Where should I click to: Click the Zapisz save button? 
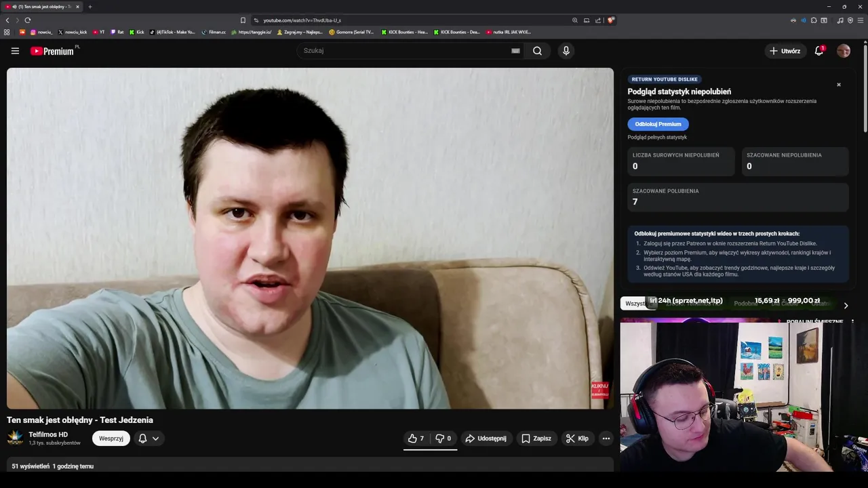click(536, 439)
